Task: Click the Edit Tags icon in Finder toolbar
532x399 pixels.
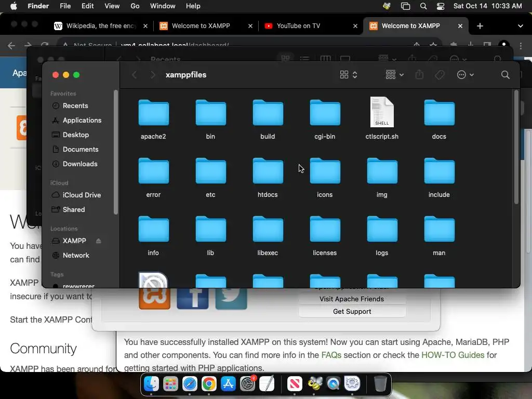Action: coord(440,75)
